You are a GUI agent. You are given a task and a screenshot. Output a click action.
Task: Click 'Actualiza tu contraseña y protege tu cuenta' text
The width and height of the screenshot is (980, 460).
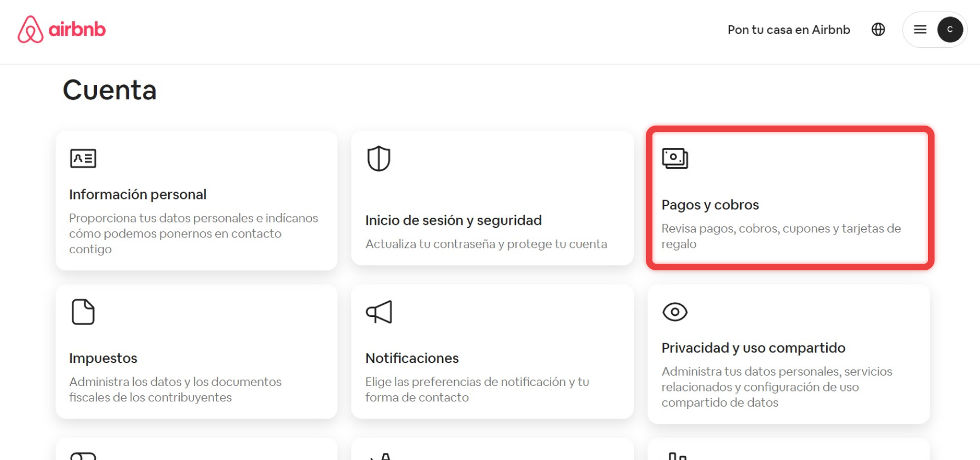tap(486, 244)
